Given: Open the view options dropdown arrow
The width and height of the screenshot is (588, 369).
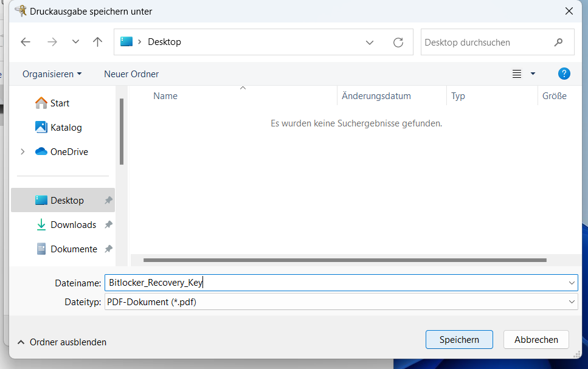Looking at the screenshot, I should (533, 74).
